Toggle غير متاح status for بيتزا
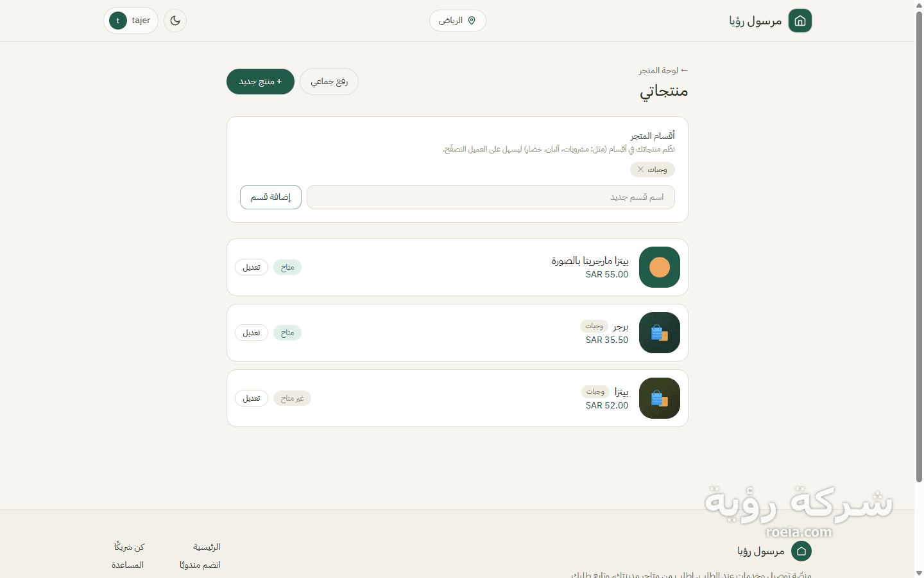Screen dimensions: 924x578 [x=293, y=398]
